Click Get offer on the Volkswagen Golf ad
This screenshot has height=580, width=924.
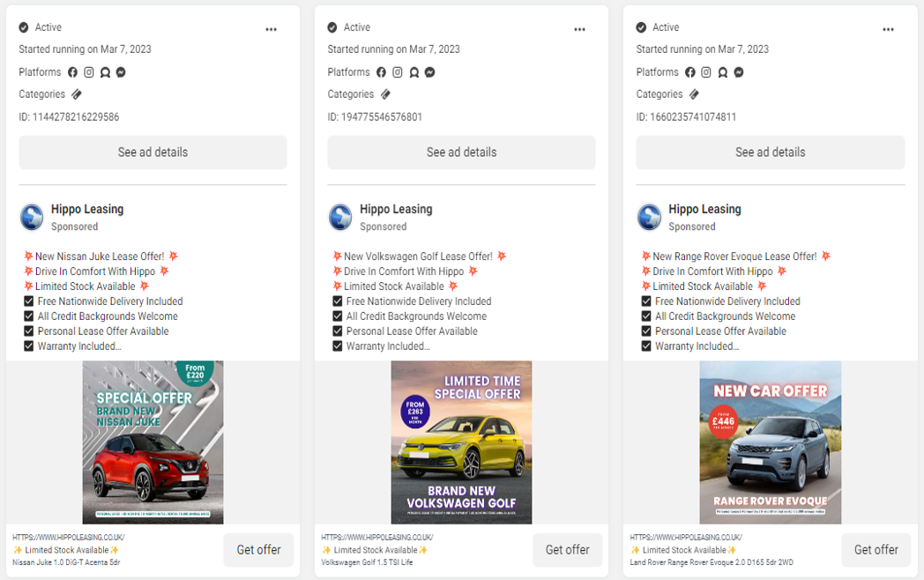(x=568, y=550)
